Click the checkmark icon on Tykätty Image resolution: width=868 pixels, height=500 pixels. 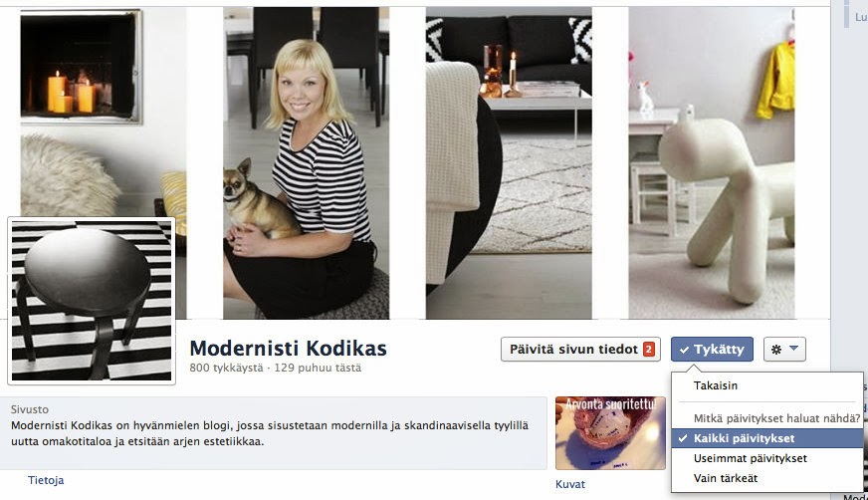click(684, 350)
